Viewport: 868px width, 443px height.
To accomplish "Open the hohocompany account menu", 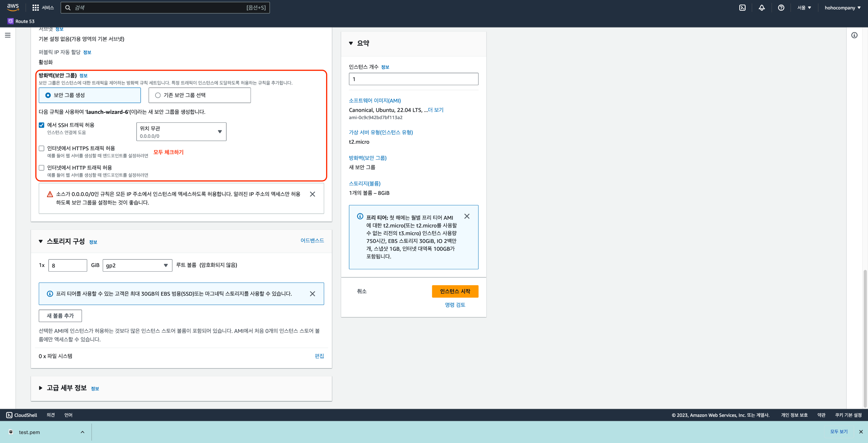I will [842, 8].
